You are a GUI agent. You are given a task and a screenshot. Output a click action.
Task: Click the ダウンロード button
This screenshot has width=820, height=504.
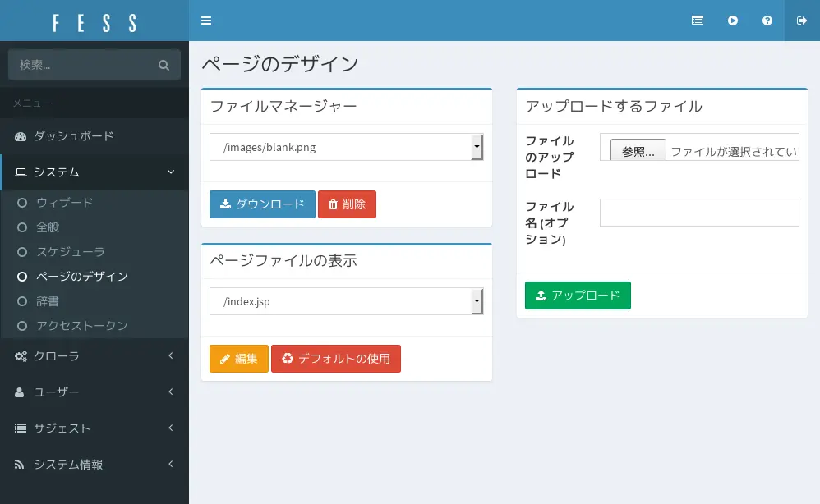pos(262,204)
